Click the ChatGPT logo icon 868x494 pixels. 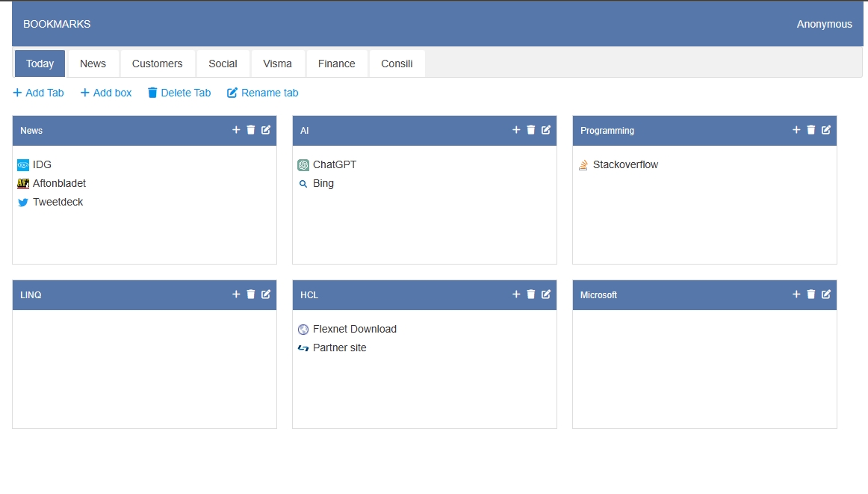pos(303,165)
